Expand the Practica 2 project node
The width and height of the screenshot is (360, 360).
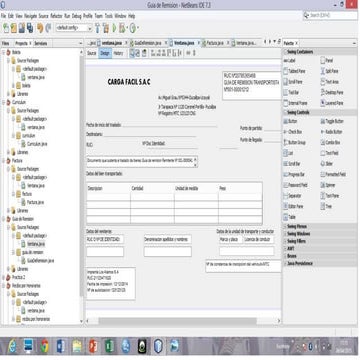[4, 277]
